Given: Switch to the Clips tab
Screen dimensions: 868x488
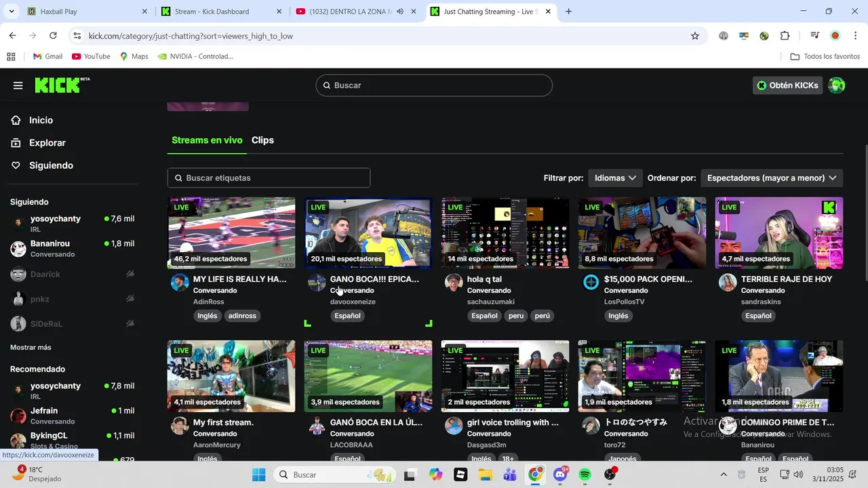Looking at the screenshot, I should [x=262, y=140].
